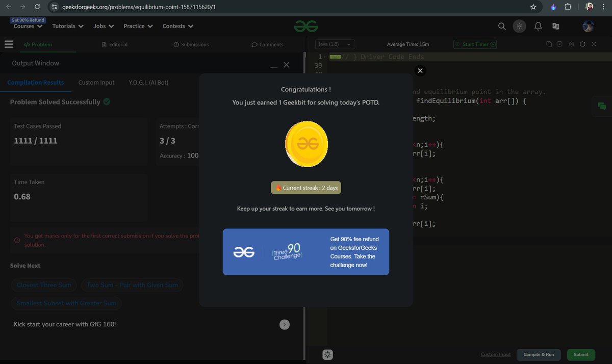The image size is (612, 364).
Task: Click the GeeksforGeeks logo in header
Action: pyautogui.click(x=306, y=26)
